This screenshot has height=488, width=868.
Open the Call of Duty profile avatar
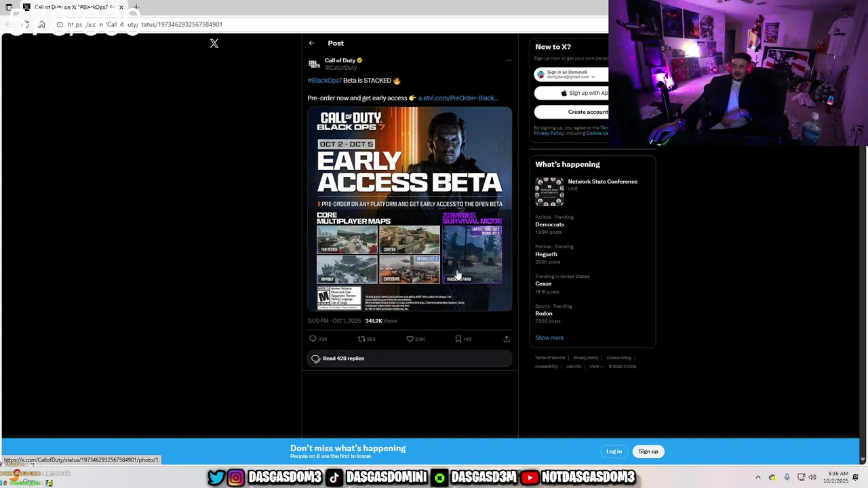tap(314, 64)
